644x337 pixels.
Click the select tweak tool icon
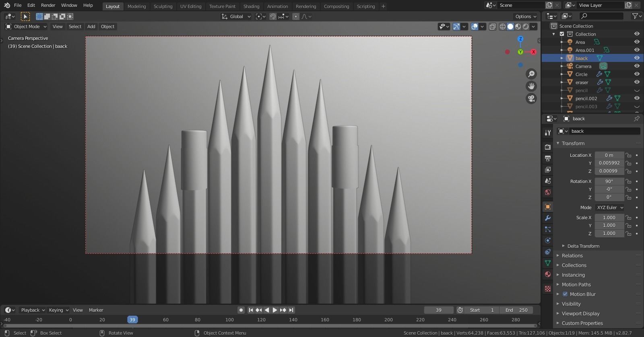(x=25, y=16)
